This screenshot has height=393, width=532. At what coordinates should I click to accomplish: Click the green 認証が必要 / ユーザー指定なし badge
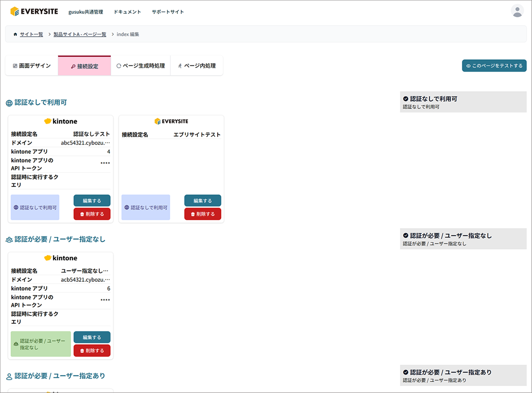pos(41,344)
